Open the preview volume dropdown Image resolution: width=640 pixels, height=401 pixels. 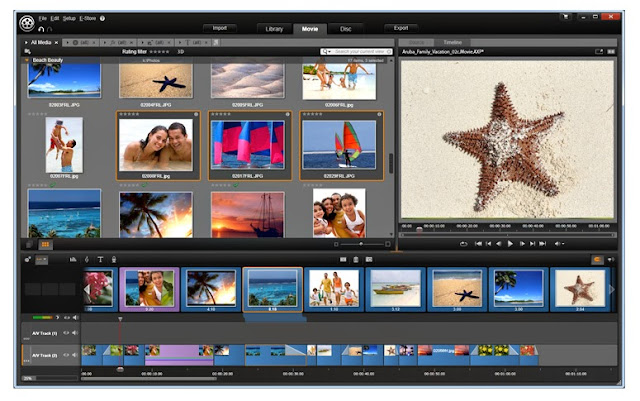point(559,244)
